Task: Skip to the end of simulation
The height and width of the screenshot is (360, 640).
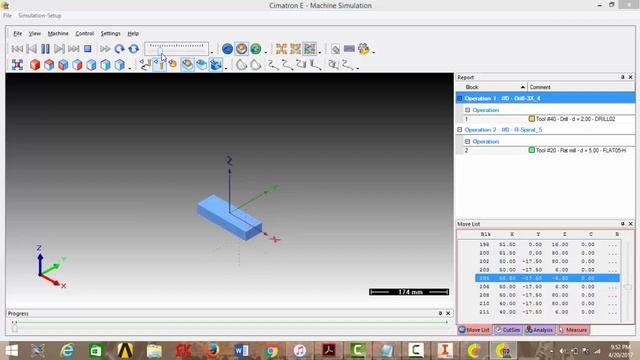Action: (x=73, y=49)
